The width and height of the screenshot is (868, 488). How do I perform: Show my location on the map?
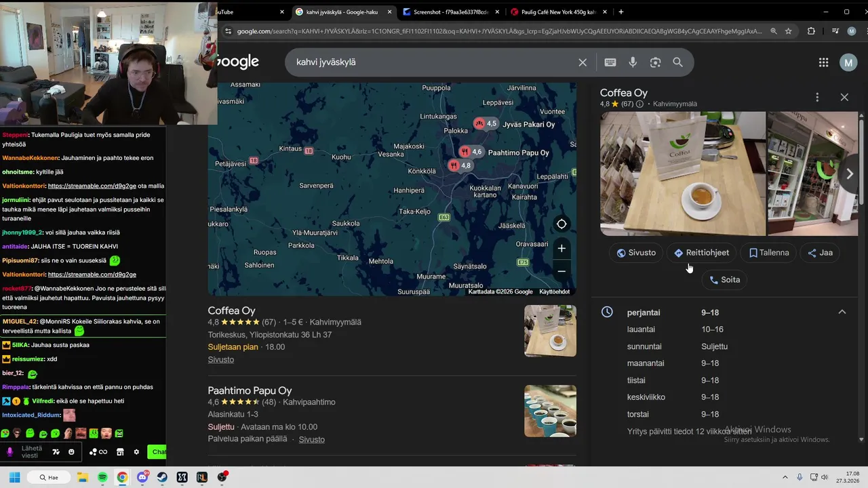click(561, 224)
